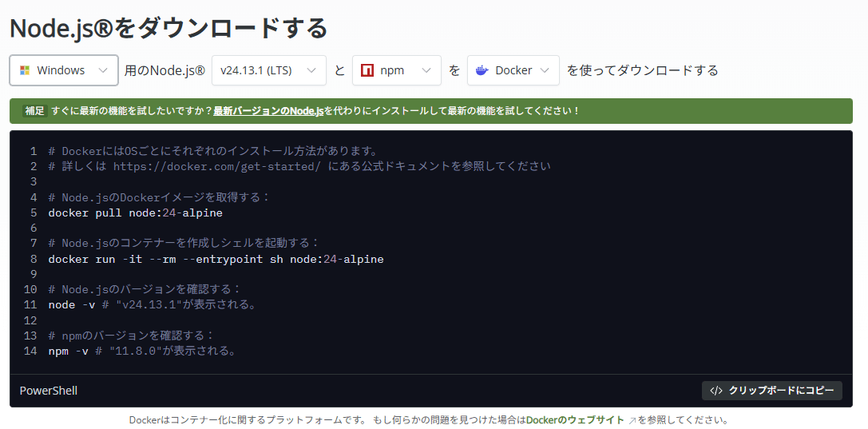Open the Docker install method dropdown chevron

coord(545,70)
